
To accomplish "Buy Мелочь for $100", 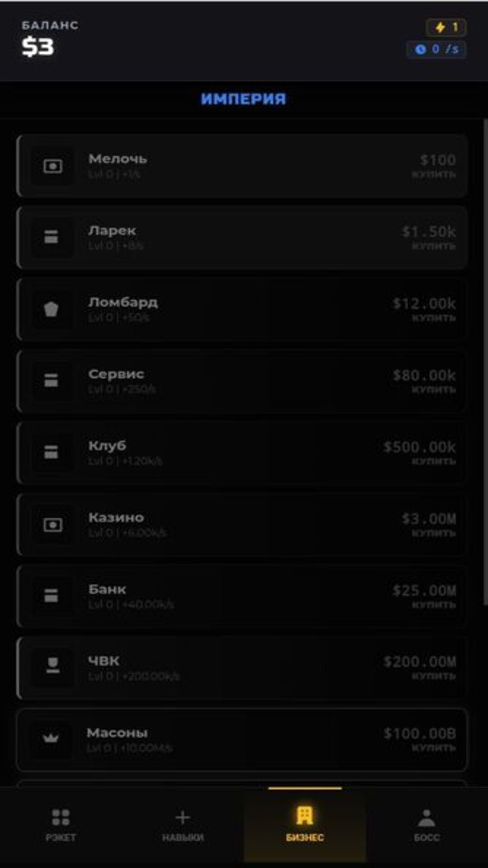I will [434, 166].
